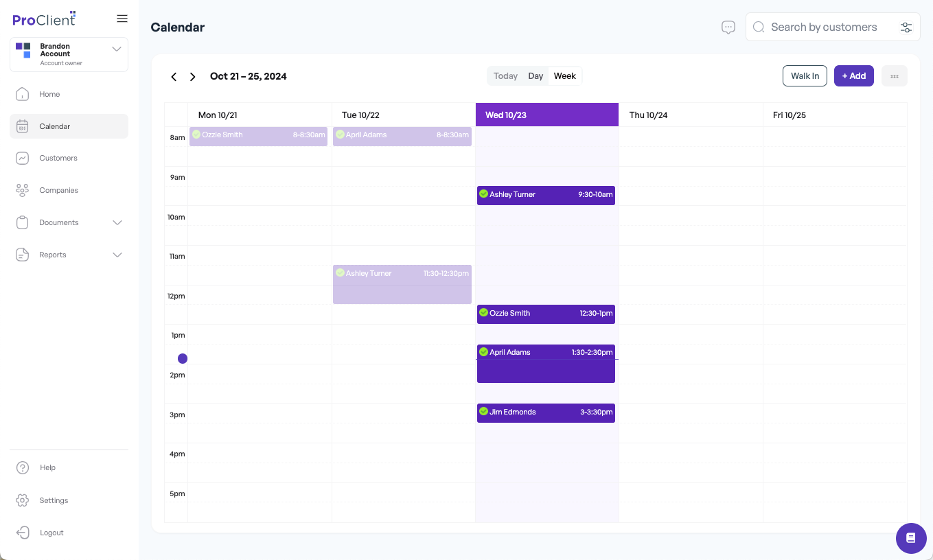The width and height of the screenshot is (933, 560).
Task: Open the three-dot more options button
Action: [895, 76]
